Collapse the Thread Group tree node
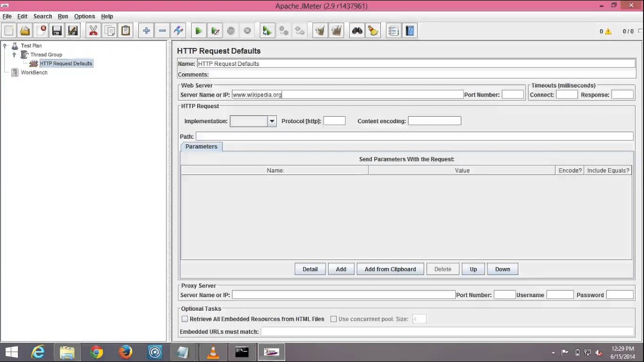 pos(14,55)
